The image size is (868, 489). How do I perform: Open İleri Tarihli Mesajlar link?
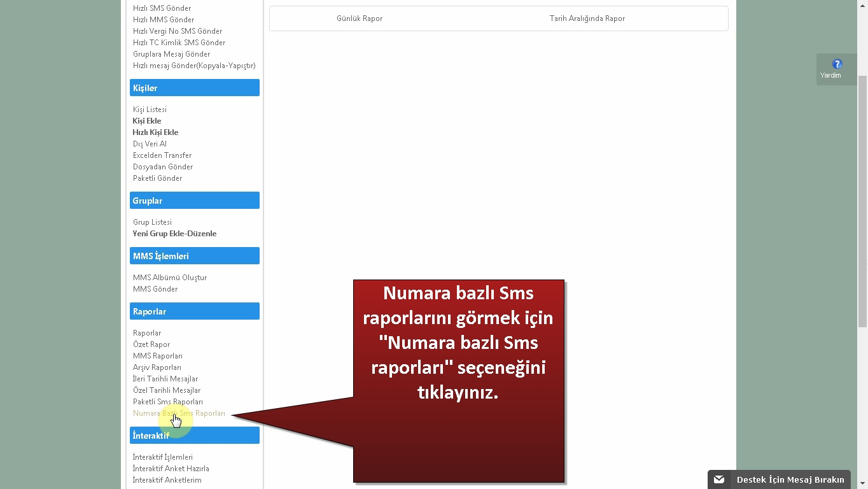point(165,379)
